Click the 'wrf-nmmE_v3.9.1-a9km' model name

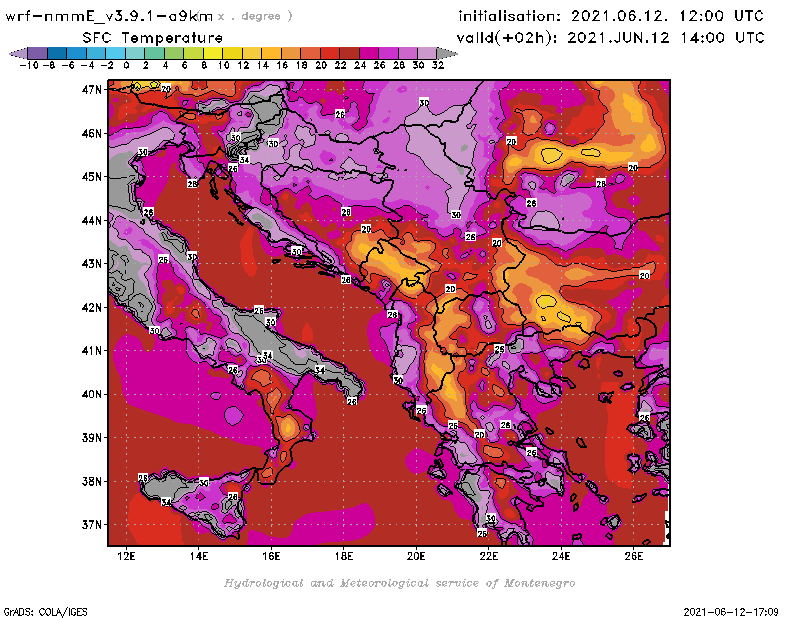[x=109, y=16]
